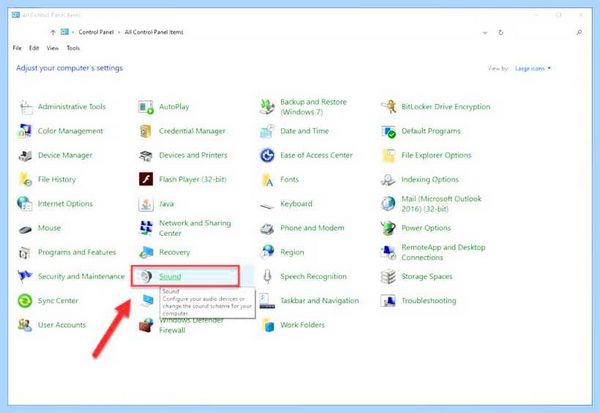Open Device Manager icon
This screenshot has width=600, height=413.
(25, 155)
